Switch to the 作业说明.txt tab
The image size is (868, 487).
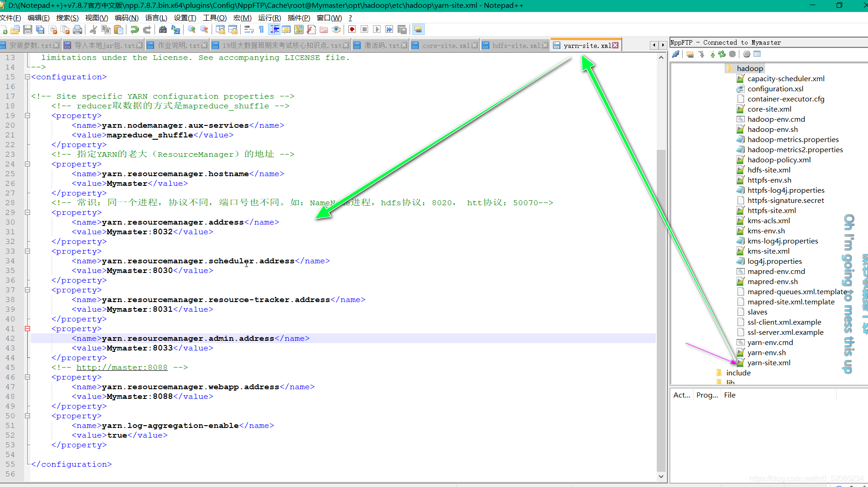(178, 45)
